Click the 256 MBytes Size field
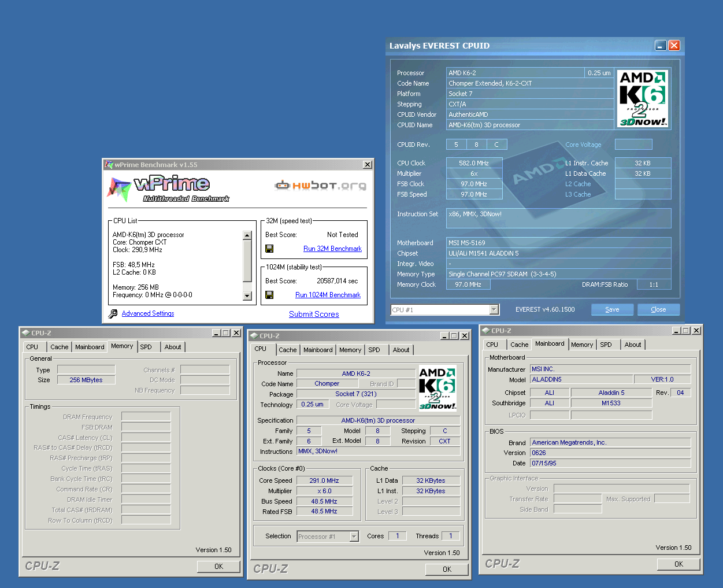Viewport: 723px width, 588px height. coord(86,380)
